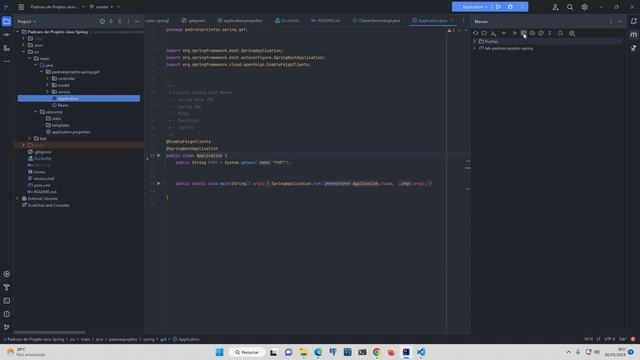Toggle Maven offline mode
This screenshot has width=640, height=360.
coord(532,33)
